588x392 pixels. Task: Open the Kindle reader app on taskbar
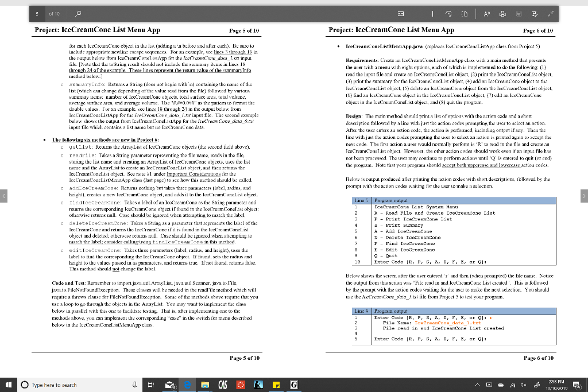click(258, 385)
